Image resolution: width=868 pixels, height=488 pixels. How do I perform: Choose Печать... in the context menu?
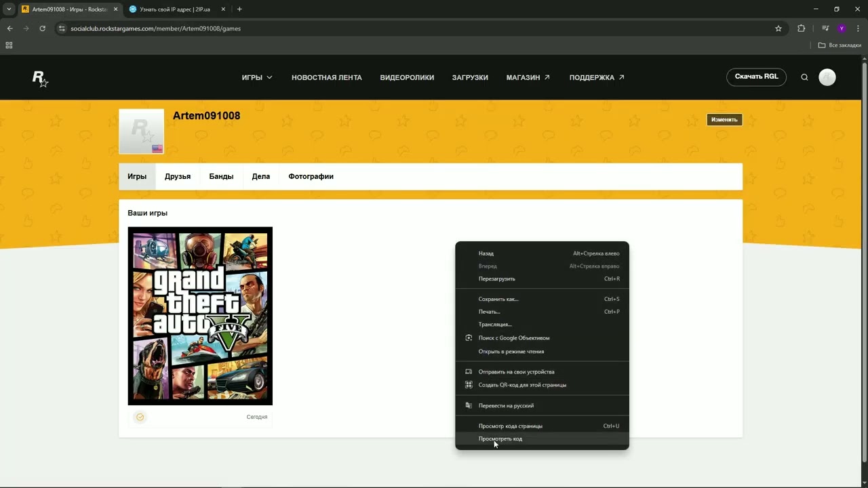pos(542,312)
